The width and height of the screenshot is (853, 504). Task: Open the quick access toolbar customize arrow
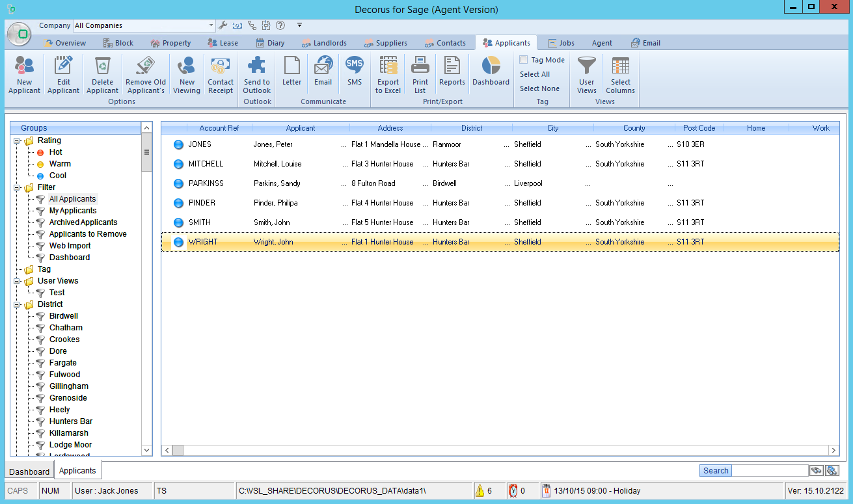[x=299, y=25]
